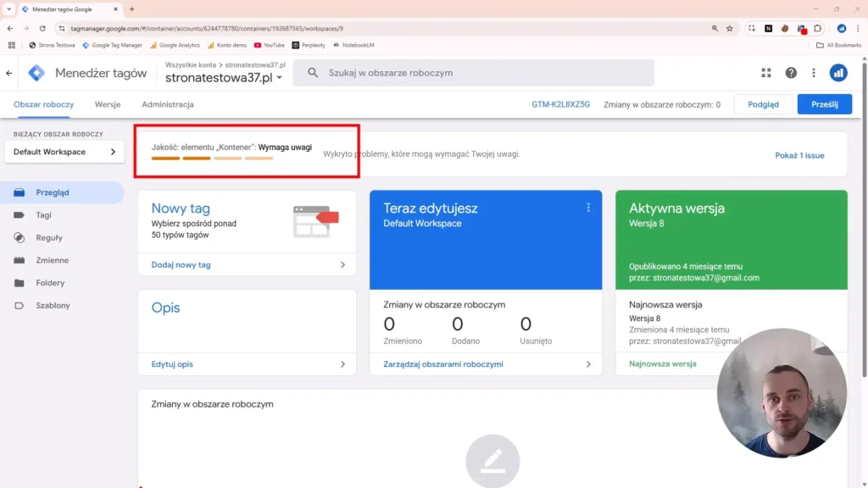Click the Google Tag Manager logo
Viewport: 868px width, 488px height.
(36, 73)
